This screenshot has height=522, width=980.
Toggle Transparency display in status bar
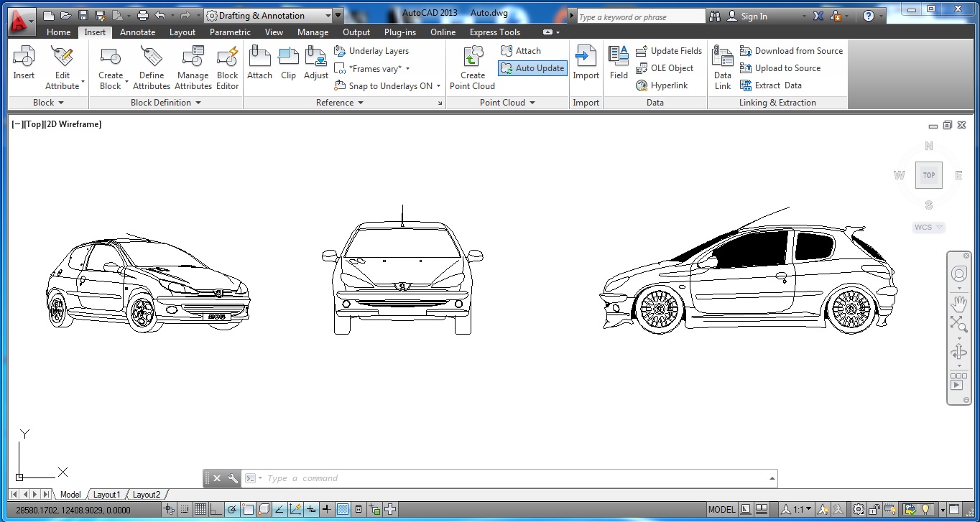tap(343, 510)
